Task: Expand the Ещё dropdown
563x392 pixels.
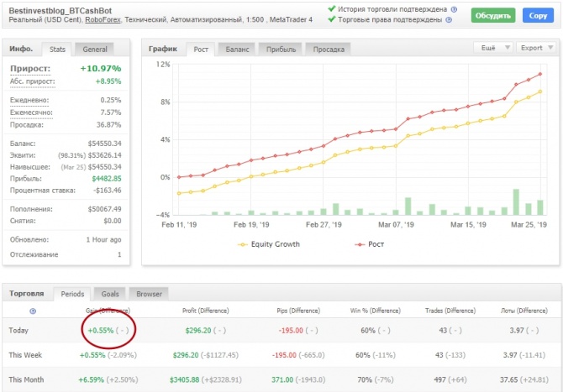Action: point(493,48)
